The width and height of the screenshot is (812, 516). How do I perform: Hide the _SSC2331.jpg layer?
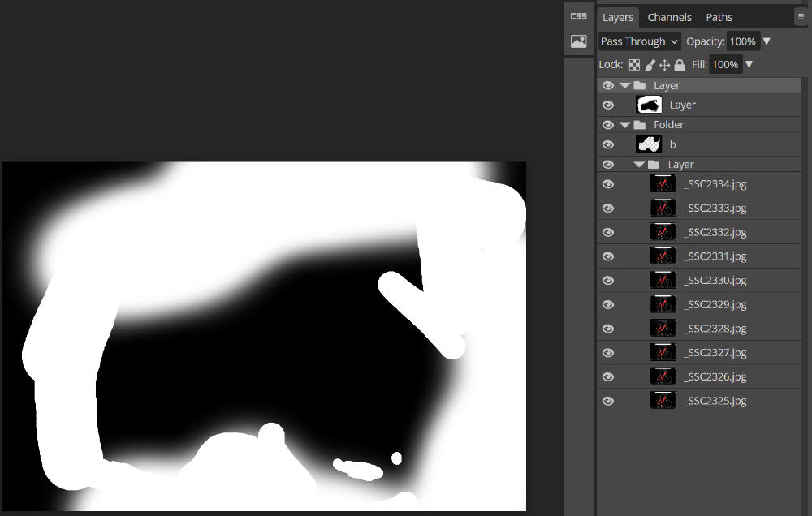tap(608, 256)
